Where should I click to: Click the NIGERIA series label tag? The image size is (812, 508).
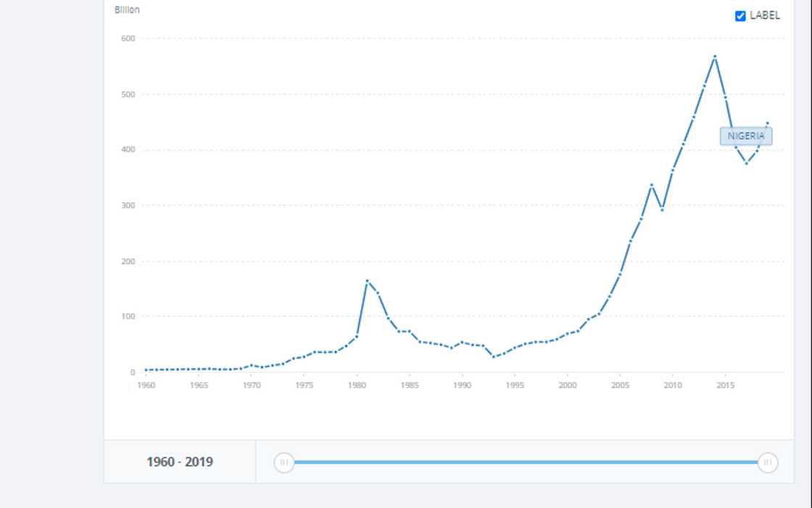pyautogui.click(x=746, y=136)
